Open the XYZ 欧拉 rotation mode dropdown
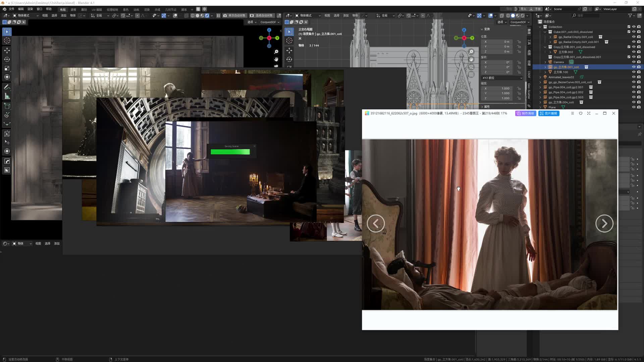 [502, 78]
